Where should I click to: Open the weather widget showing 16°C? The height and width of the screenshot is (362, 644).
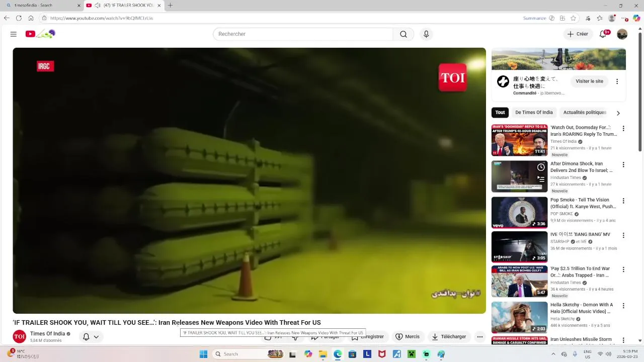click(24, 354)
